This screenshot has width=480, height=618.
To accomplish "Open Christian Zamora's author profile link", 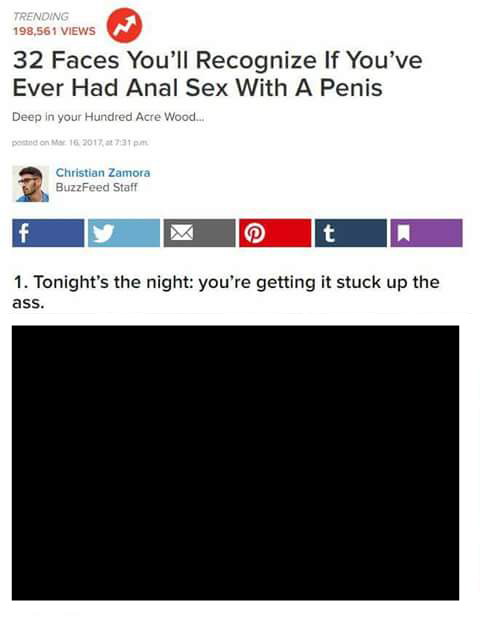I will pyautogui.click(x=103, y=173).
